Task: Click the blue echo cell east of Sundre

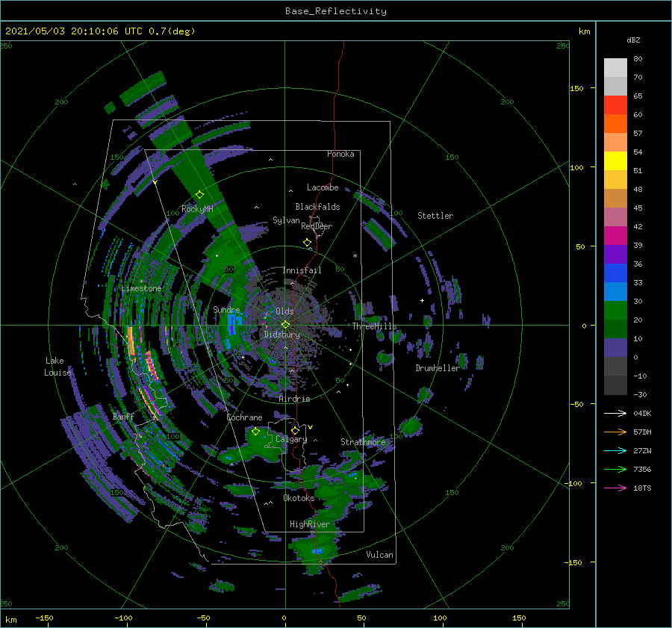Action: click(233, 323)
